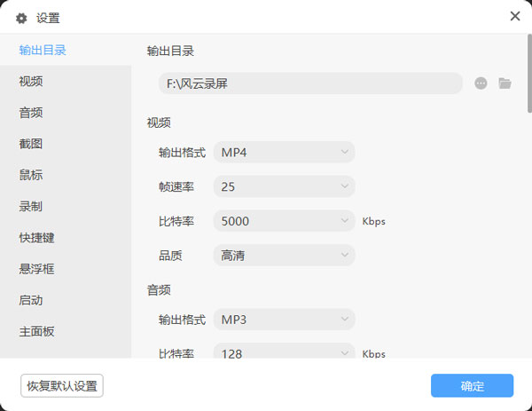532x411 pixels.
Task: Go to the 鼠标 settings tab
Action: click(31, 175)
